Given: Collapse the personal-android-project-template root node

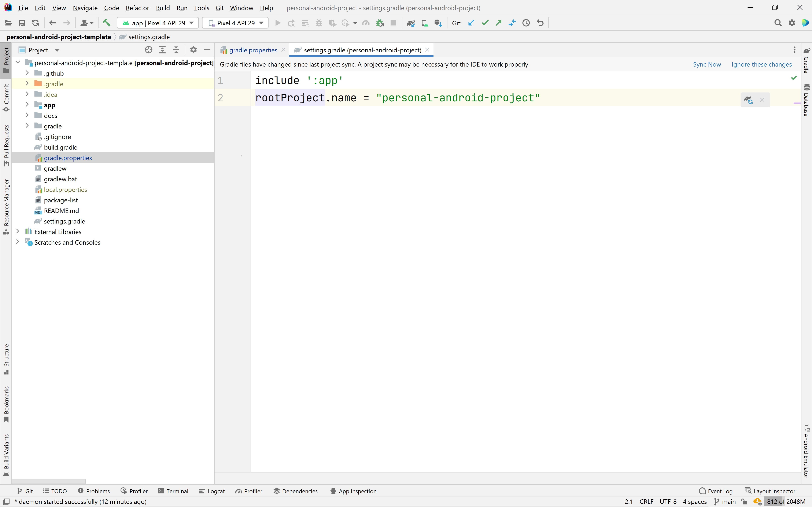Looking at the screenshot, I should click(x=18, y=62).
